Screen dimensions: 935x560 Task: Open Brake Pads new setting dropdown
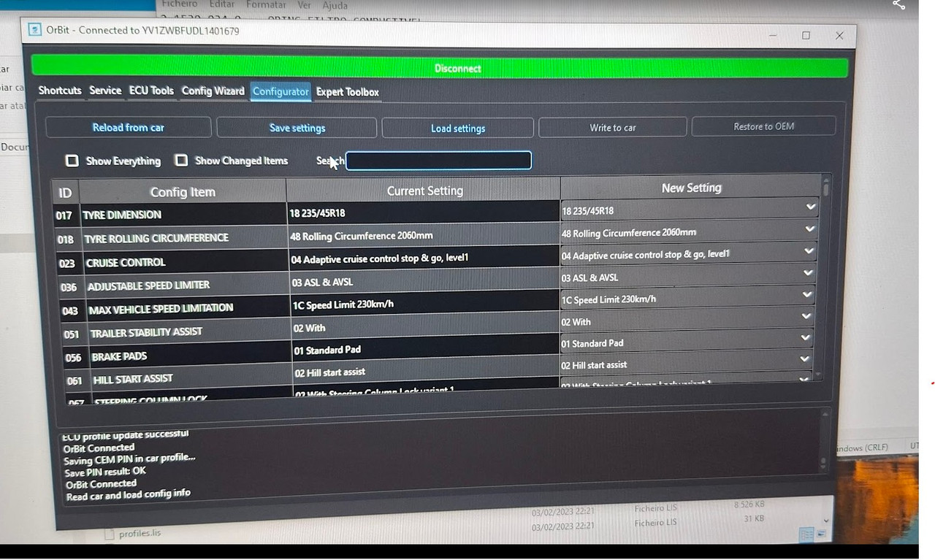tap(806, 338)
